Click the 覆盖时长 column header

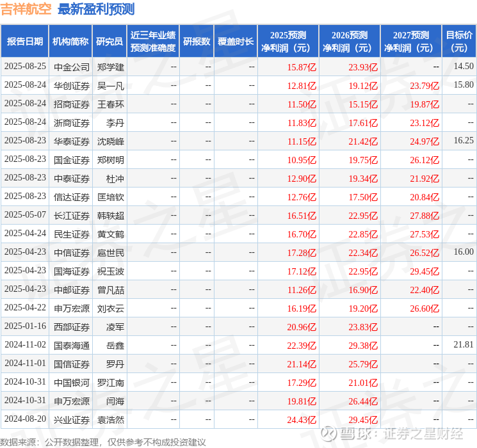point(236,42)
